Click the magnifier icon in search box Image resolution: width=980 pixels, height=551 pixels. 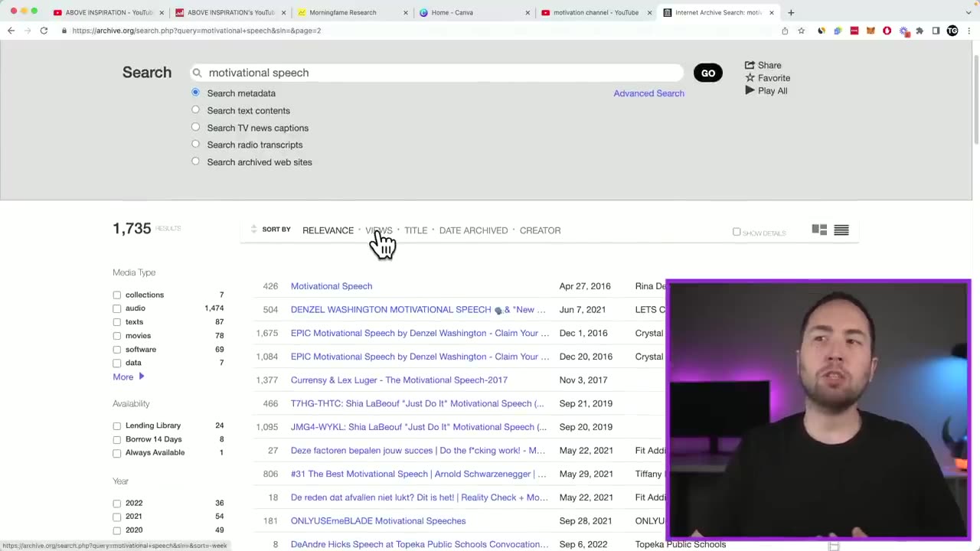[197, 73]
